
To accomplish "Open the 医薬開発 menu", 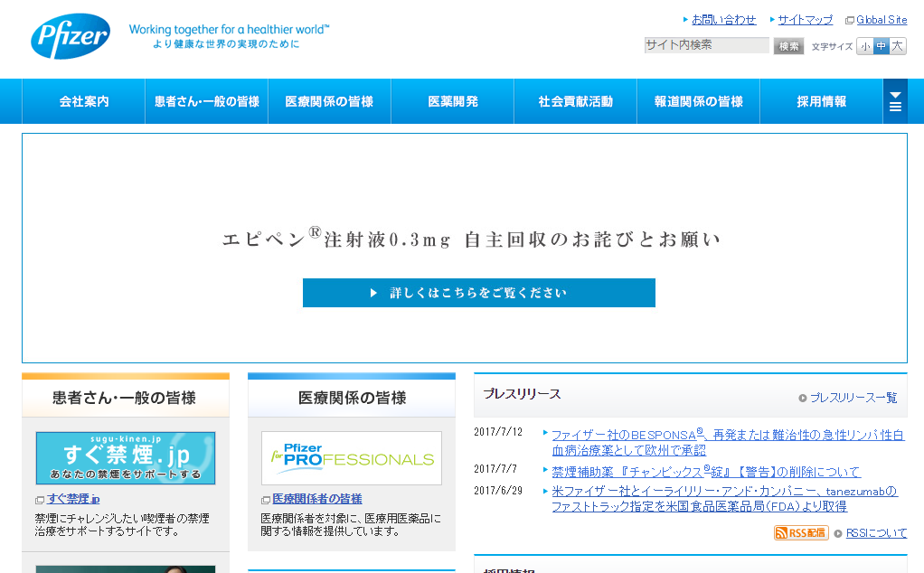I will tap(453, 101).
